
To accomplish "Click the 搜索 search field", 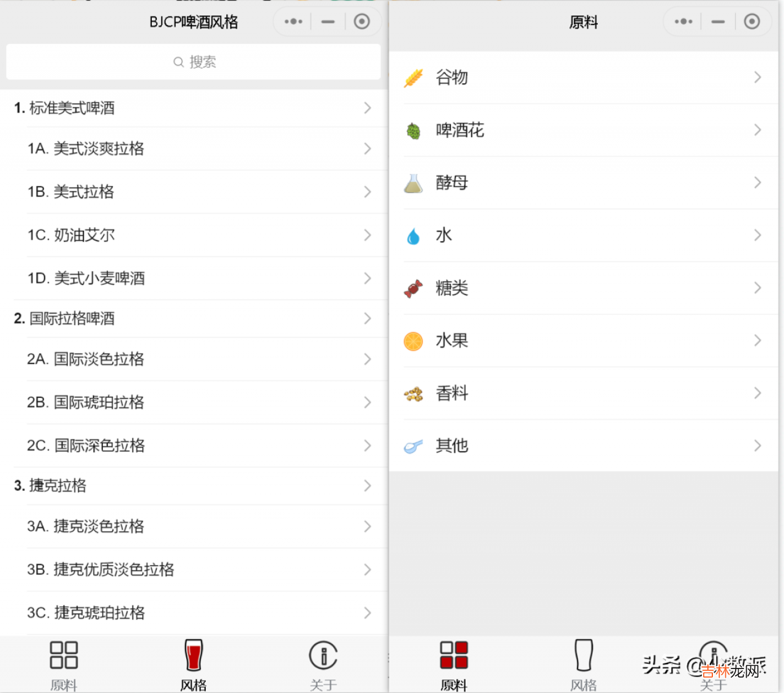I will tap(194, 62).
